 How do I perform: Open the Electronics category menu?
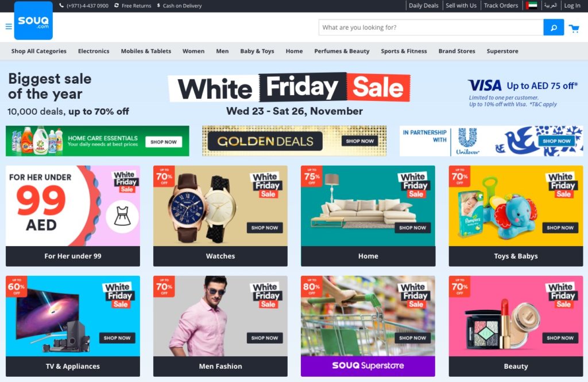pos(94,51)
